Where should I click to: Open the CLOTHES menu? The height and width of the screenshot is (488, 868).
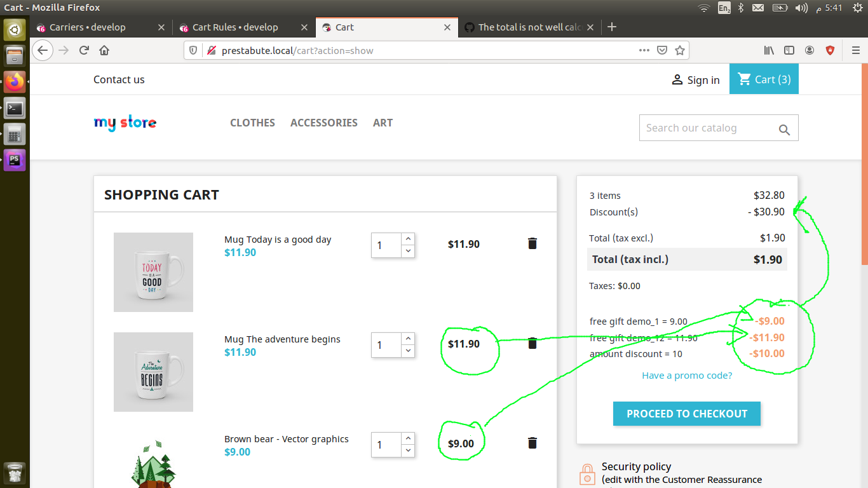tap(252, 123)
